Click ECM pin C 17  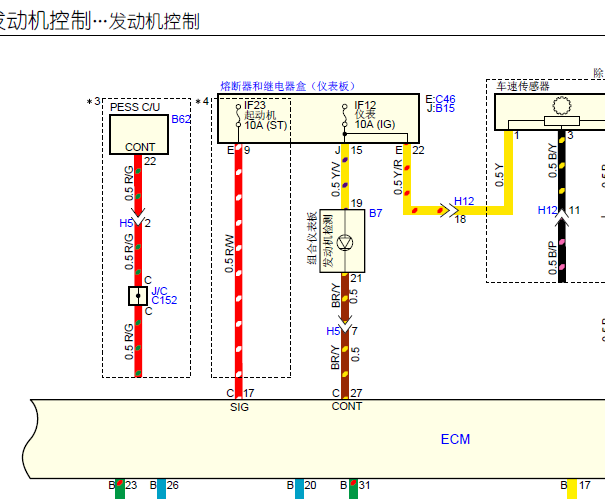tap(240, 393)
